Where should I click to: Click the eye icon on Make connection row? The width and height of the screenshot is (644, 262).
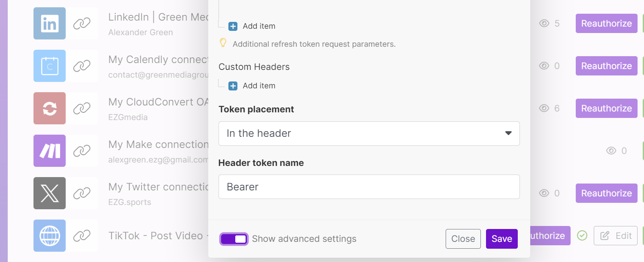611,151
